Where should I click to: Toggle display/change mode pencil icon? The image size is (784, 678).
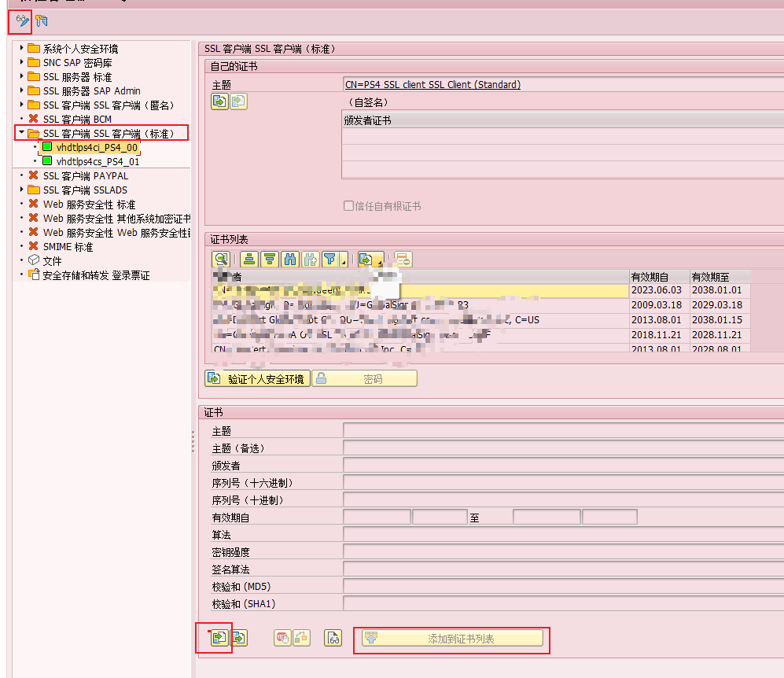[22, 21]
